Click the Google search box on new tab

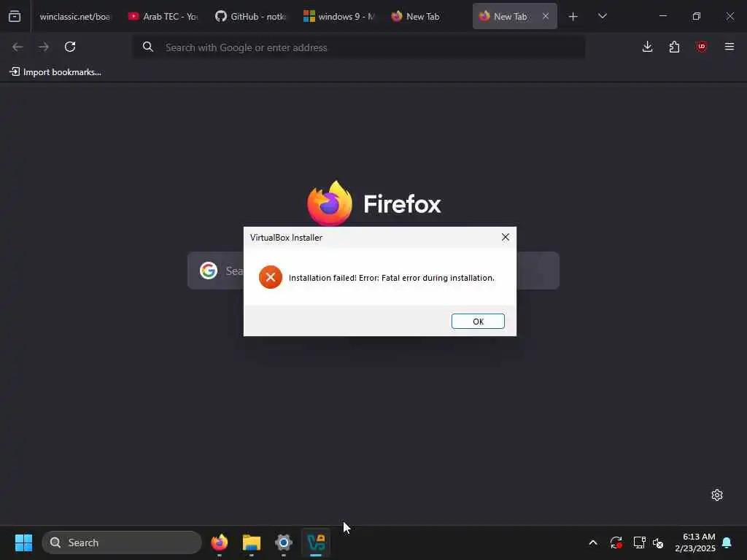pos(373,271)
